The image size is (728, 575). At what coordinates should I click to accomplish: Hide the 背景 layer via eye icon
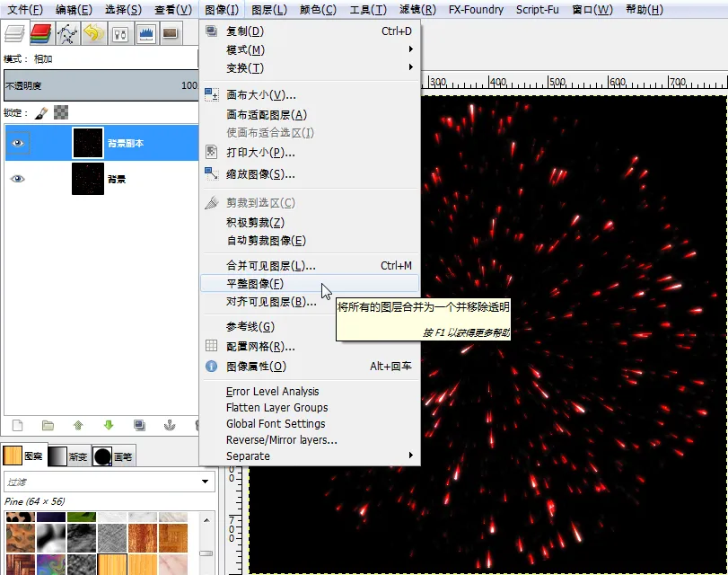click(18, 179)
